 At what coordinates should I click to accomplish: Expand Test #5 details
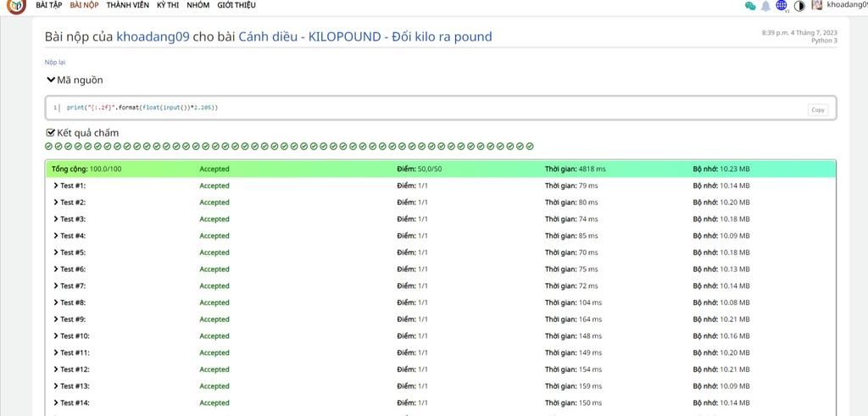click(x=70, y=252)
